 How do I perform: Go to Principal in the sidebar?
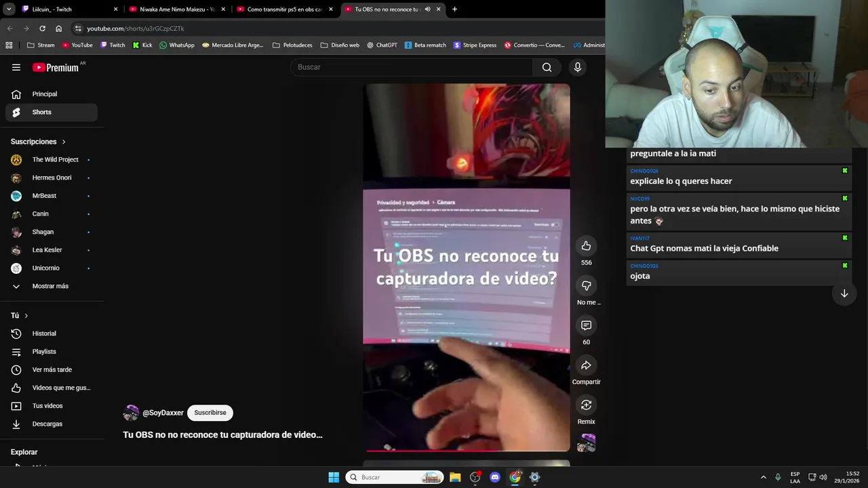click(x=52, y=94)
